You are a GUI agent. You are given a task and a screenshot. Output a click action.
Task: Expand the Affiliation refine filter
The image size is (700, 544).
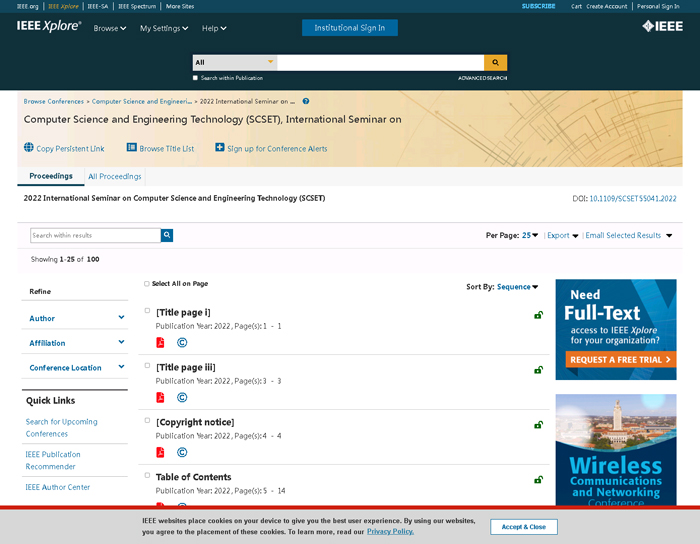pyautogui.click(x=75, y=343)
